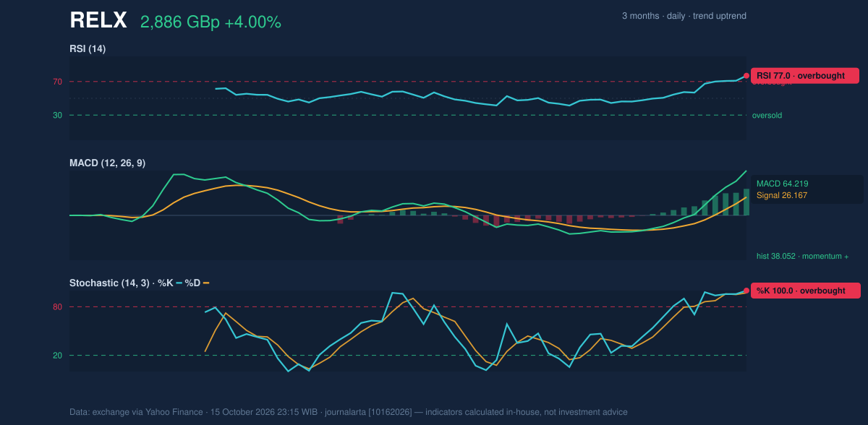Click the '%K 100.0 · overbought' red badge
The width and height of the screenshot is (868, 425).
point(805,291)
